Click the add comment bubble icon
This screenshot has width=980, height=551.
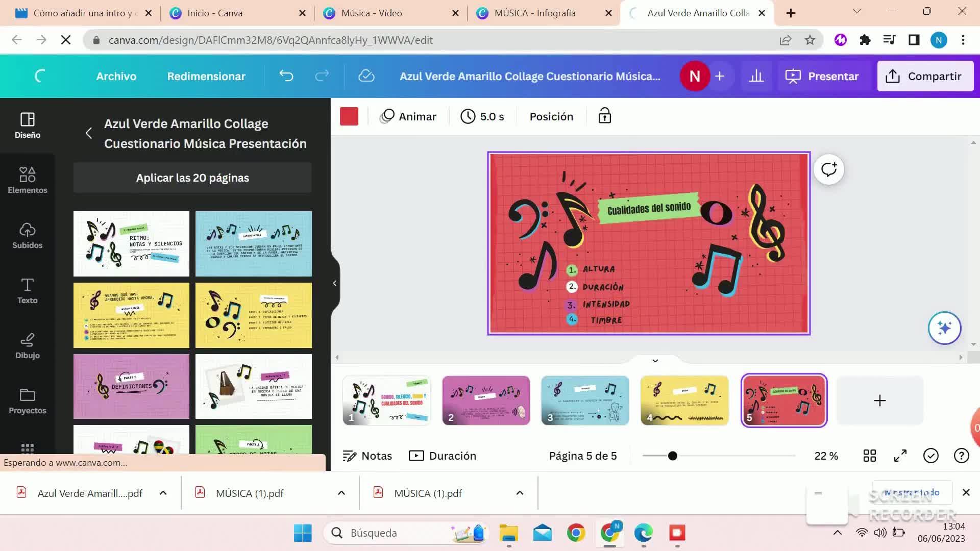click(828, 169)
